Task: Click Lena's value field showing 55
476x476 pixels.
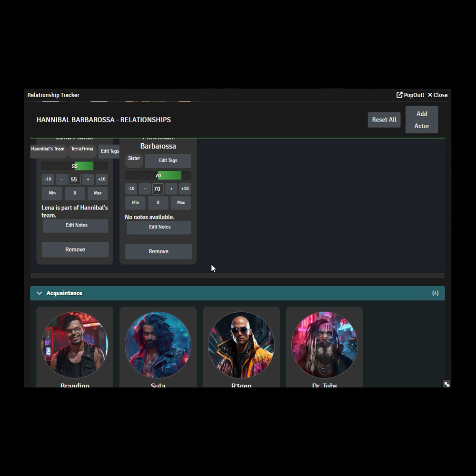Action: tap(75, 179)
